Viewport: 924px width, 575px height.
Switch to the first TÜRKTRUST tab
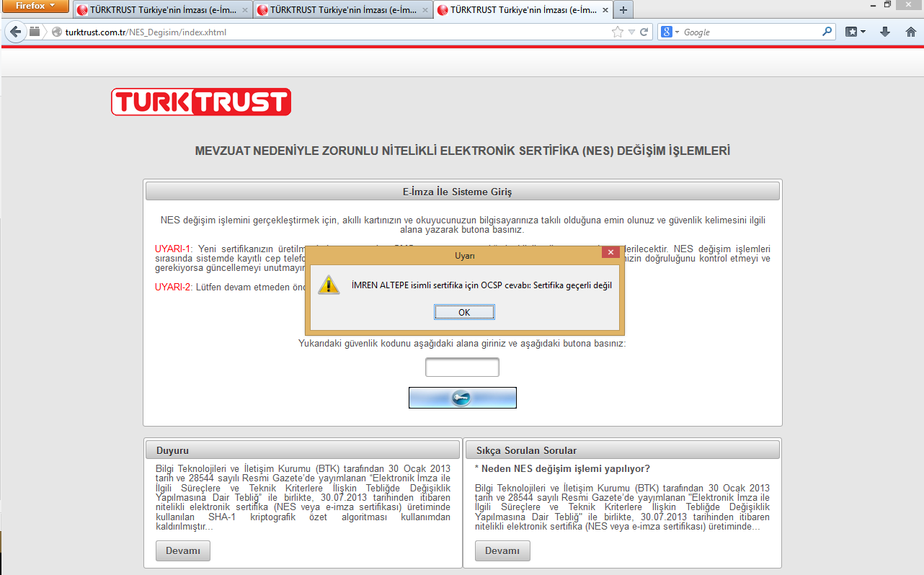point(162,10)
